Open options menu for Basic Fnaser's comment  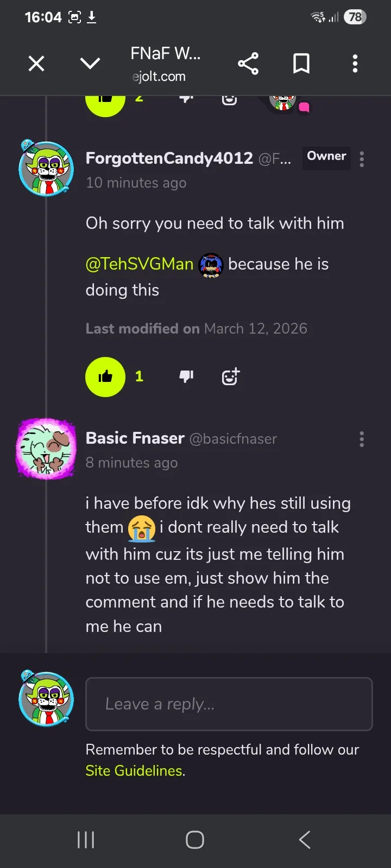pos(362,439)
